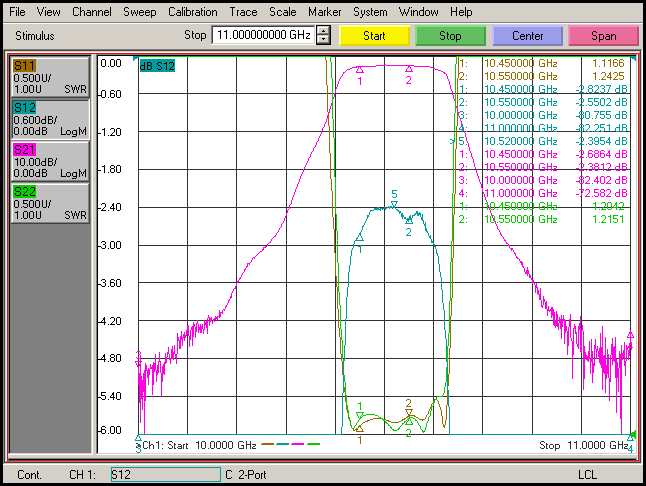Click teal marker 1 on S12 trace
This screenshot has height=486, width=646.
[360, 238]
